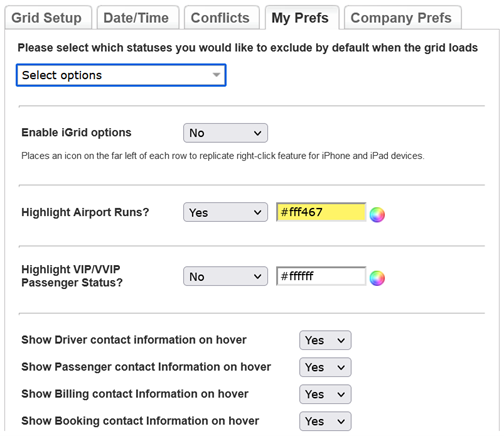Open Show Booking contact Information dropdown
Viewport: 504px width, 436px height.
[x=325, y=421]
